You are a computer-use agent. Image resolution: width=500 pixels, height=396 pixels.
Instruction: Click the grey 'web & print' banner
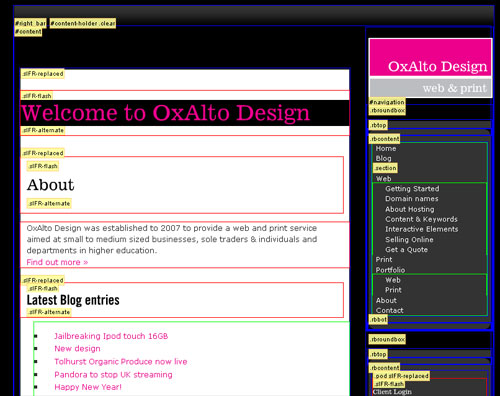pos(430,88)
